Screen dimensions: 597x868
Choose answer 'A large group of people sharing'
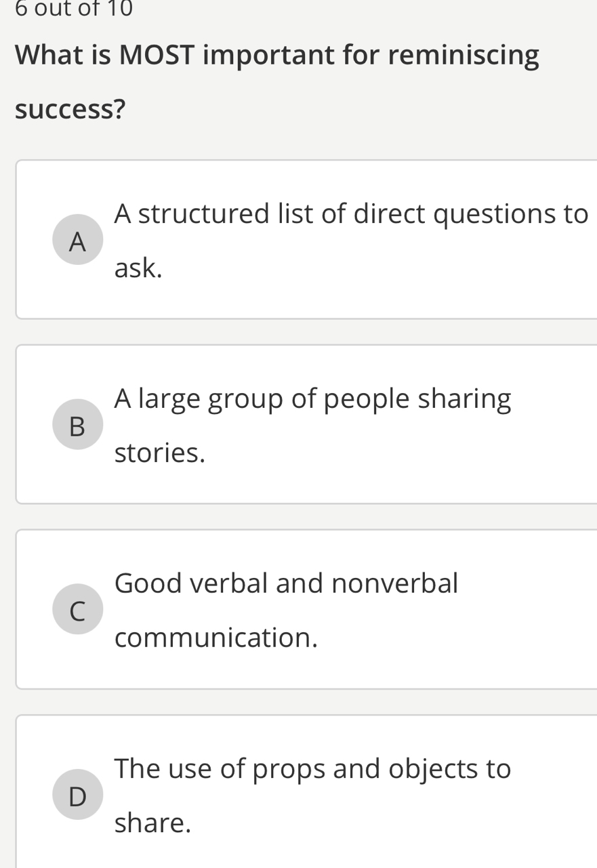[312, 398]
